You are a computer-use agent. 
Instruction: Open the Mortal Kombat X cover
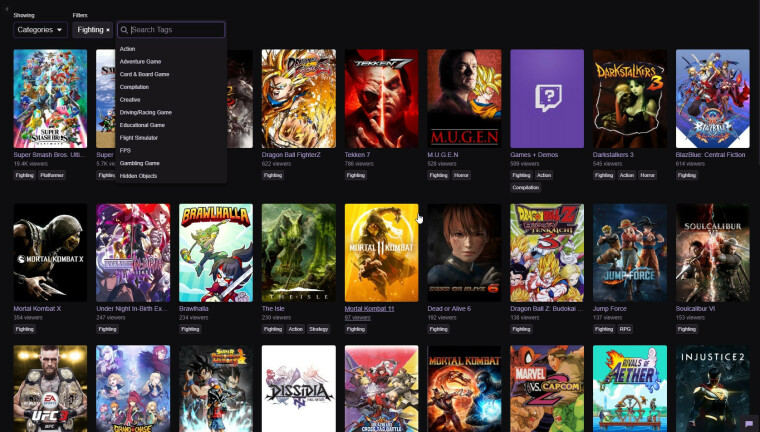(x=50, y=253)
